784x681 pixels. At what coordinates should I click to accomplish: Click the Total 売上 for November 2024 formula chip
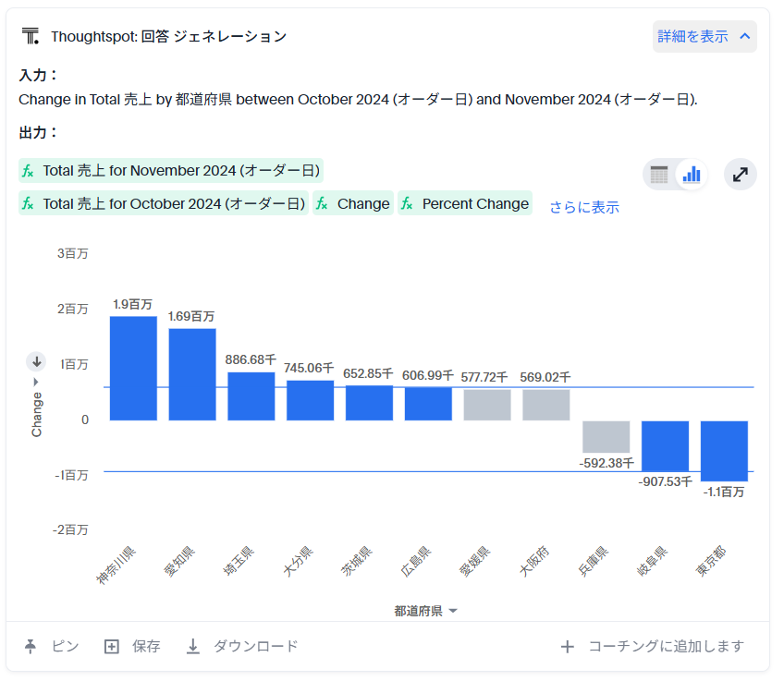[171, 170]
